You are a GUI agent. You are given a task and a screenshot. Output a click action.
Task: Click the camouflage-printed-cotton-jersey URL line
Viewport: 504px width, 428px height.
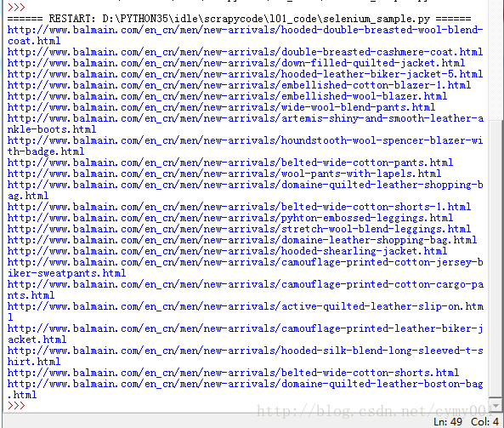point(245,262)
